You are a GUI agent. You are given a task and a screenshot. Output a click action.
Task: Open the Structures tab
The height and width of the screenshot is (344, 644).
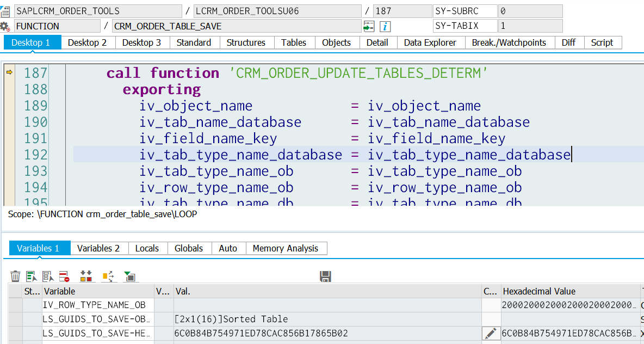(x=246, y=43)
